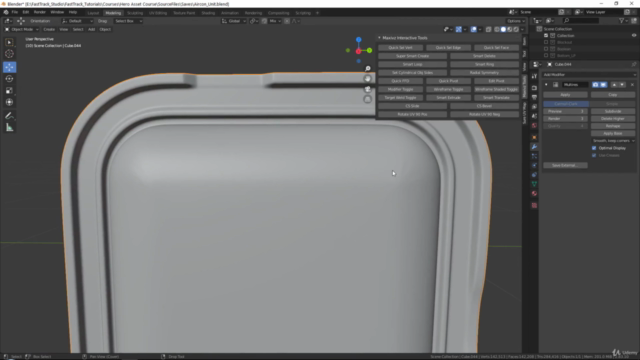This screenshot has height=360, width=640.
Task: Open the File menu
Action: 15,12
